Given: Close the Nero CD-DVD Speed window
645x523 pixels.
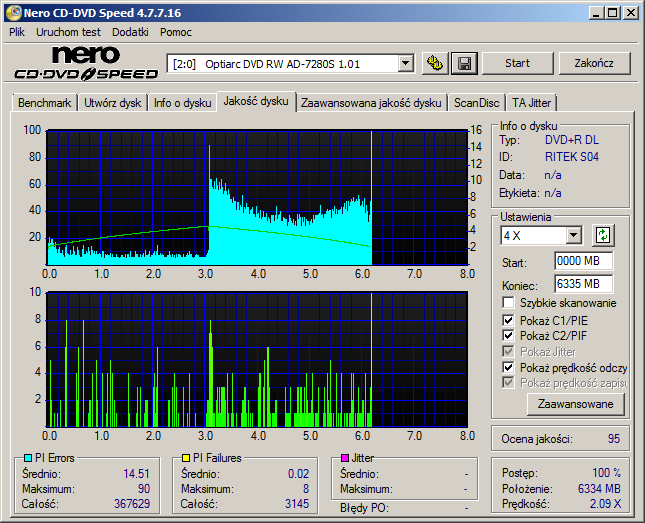Looking at the screenshot, I should [631, 13].
